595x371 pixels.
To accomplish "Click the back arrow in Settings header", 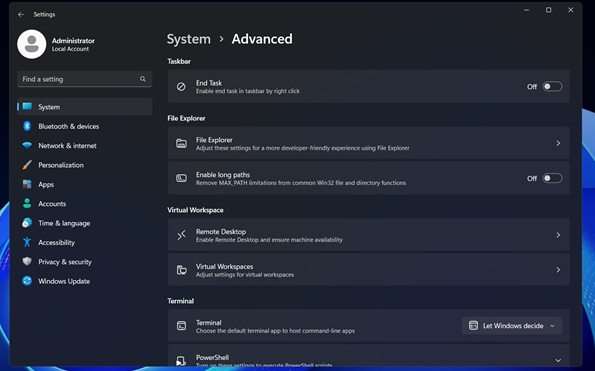I will 21,14.
